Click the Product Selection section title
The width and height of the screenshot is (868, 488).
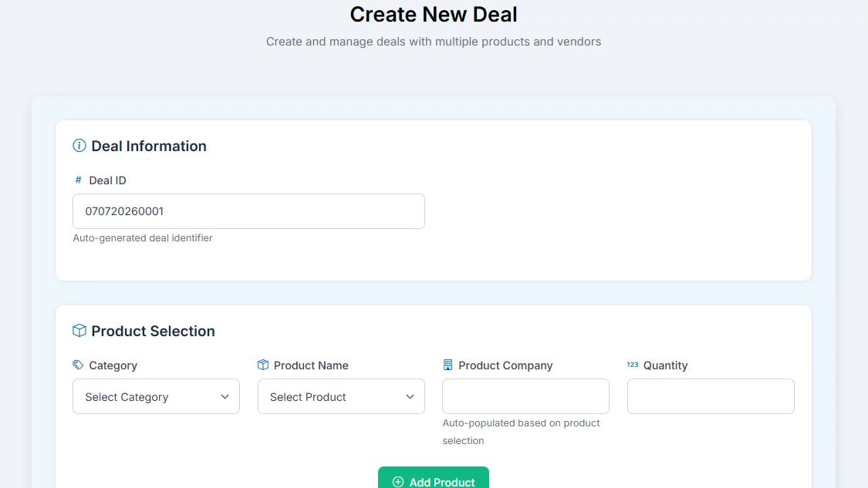[x=153, y=331]
